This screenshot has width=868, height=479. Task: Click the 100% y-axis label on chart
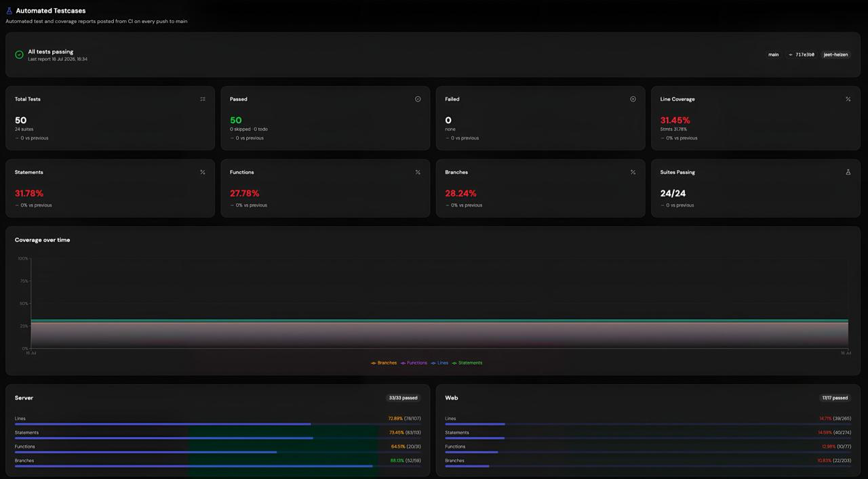[x=23, y=258]
